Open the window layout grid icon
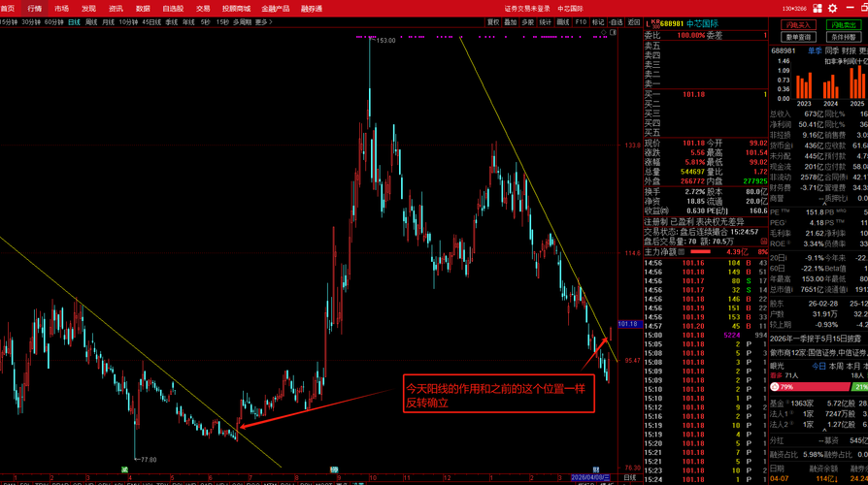The image size is (868, 485). click(818, 9)
